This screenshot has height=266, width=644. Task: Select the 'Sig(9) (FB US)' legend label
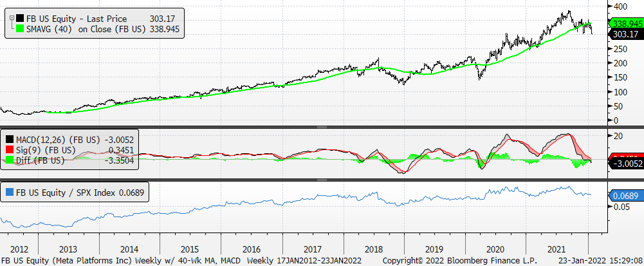[46, 151]
